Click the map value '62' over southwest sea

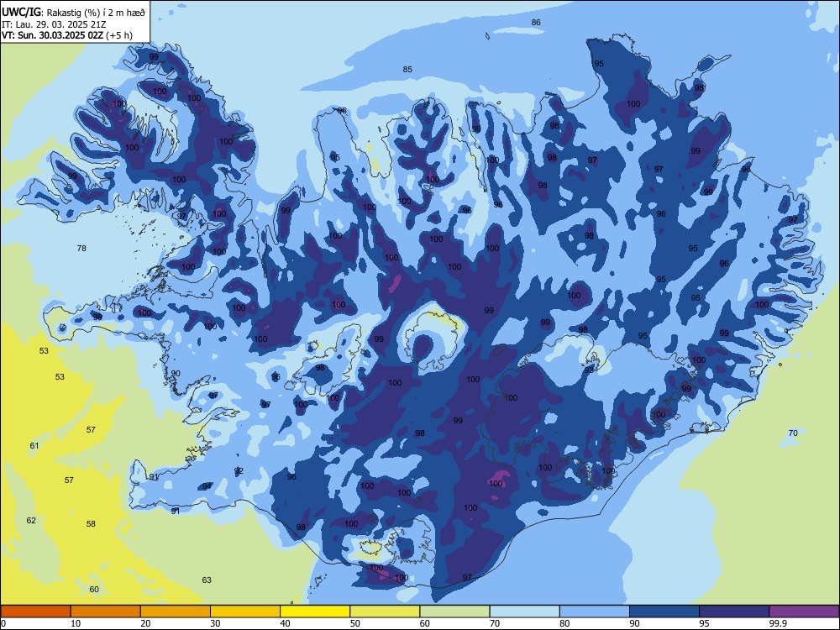point(31,520)
